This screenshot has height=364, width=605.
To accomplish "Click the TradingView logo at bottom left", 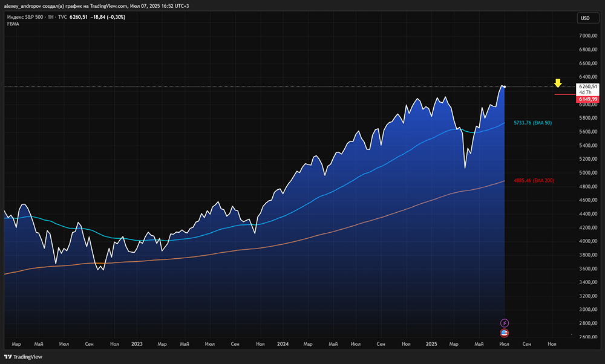I will click(x=23, y=357).
